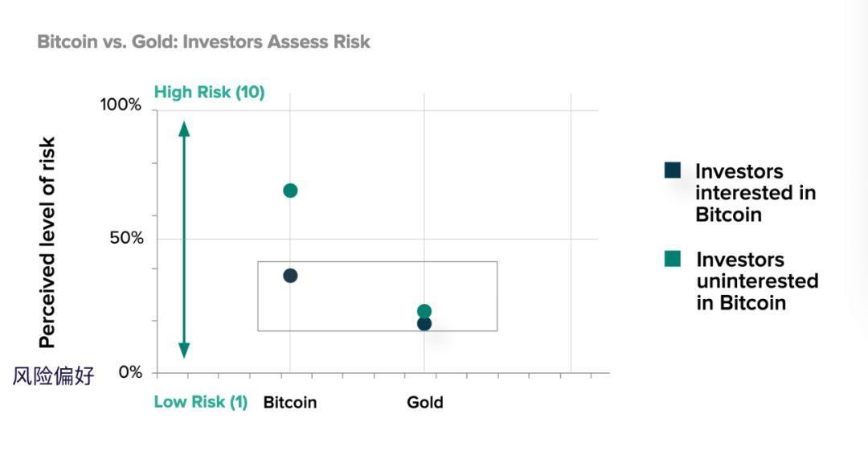The width and height of the screenshot is (868, 451).
Task: Click the 100% axis tick label
Action: click(x=121, y=105)
